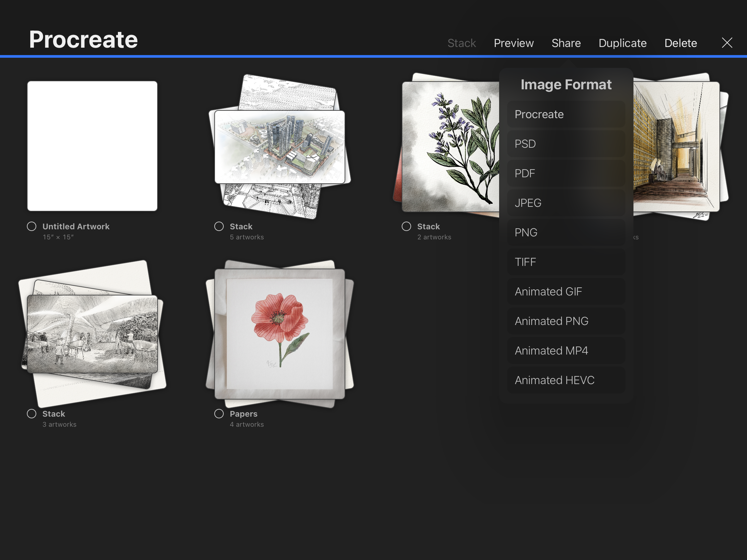Viewport: 747px width, 560px height.
Task: Select the 3 artworks Stack circle
Action: tap(32, 414)
